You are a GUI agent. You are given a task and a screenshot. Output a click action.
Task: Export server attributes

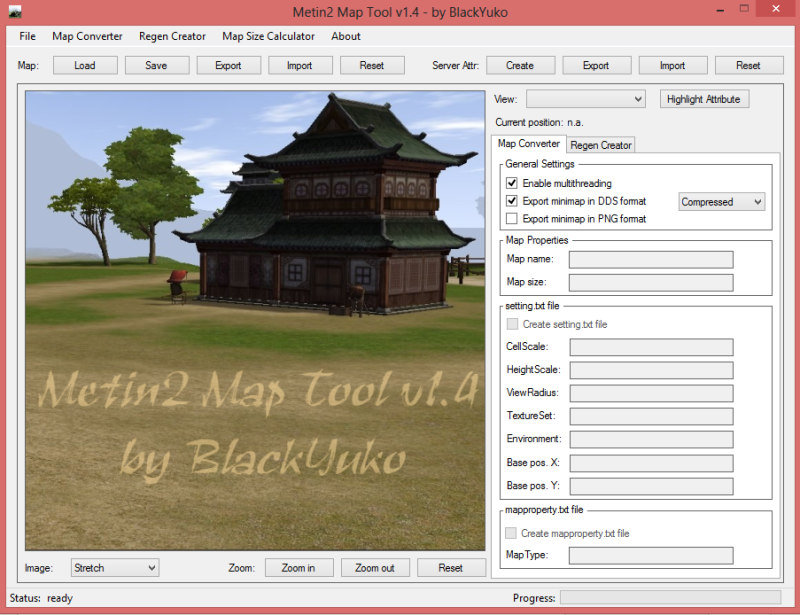pyautogui.click(x=596, y=65)
